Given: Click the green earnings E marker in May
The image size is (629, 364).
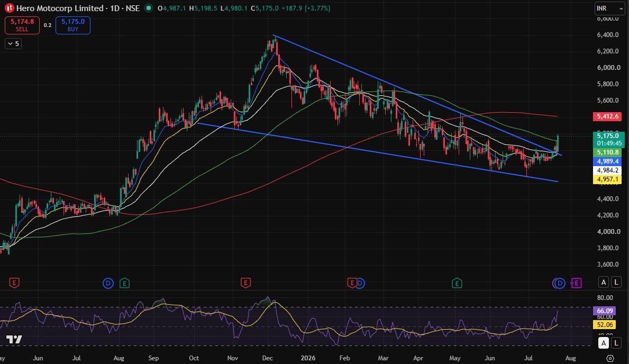Looking at the screenshot, I should coord(457,284).
